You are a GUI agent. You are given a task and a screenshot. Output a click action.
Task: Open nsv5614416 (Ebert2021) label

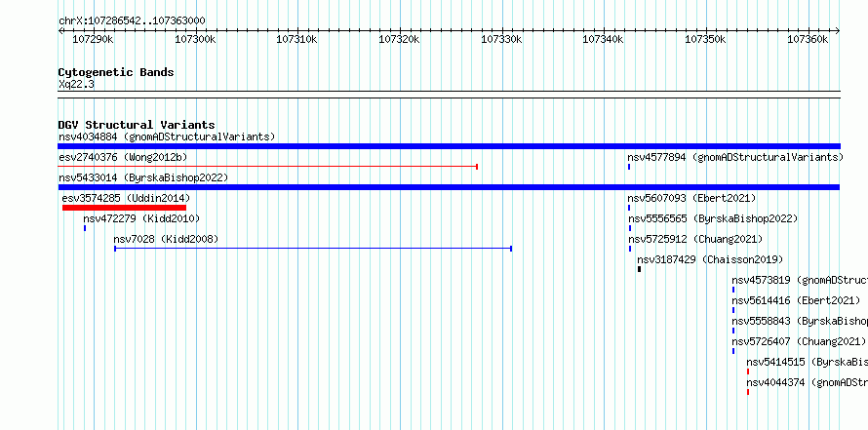tap(796, 300)
